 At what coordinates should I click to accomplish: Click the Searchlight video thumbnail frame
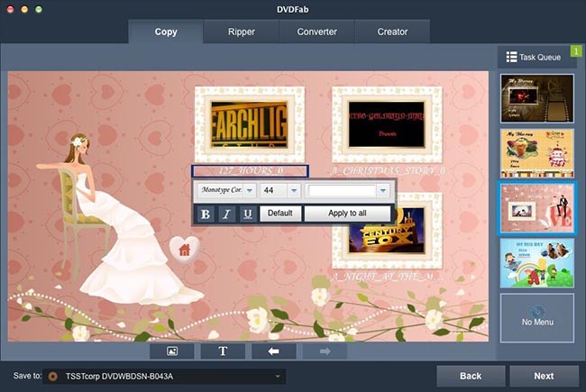(250, 125)
